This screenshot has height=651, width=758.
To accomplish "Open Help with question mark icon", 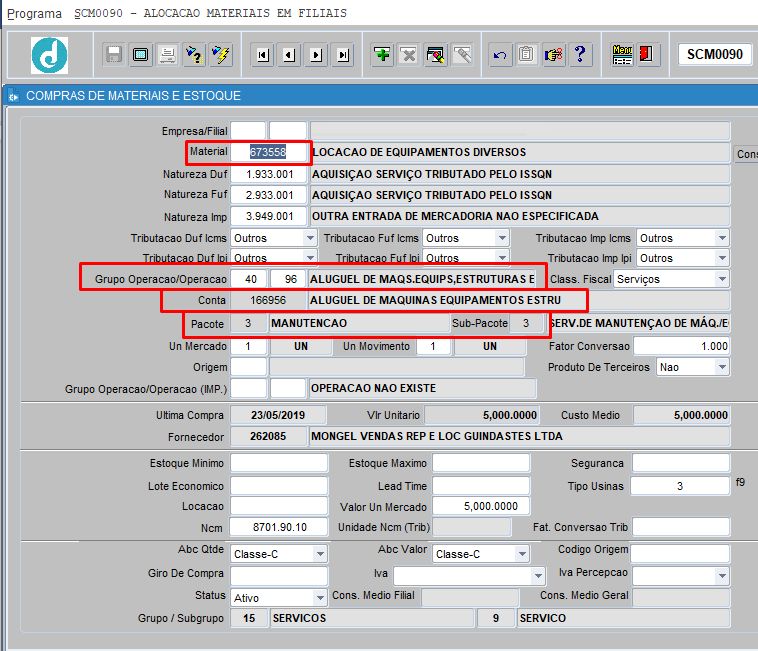I will coord(580,55).
